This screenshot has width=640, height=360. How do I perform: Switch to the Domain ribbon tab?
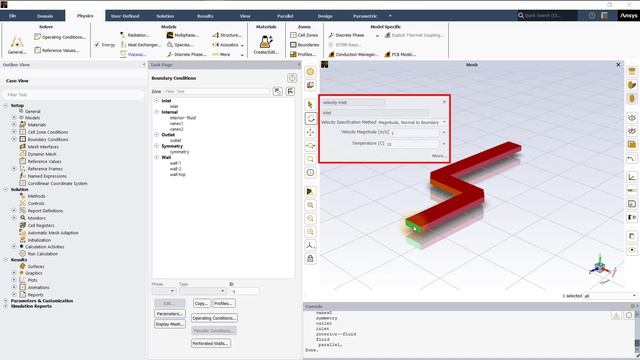pyautogui.click(x=45, y=16)
